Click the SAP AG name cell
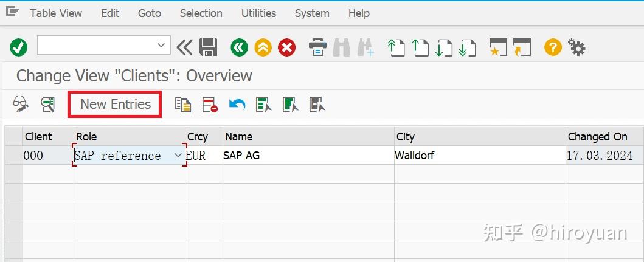Screen dimensions: 644x262 308,155
